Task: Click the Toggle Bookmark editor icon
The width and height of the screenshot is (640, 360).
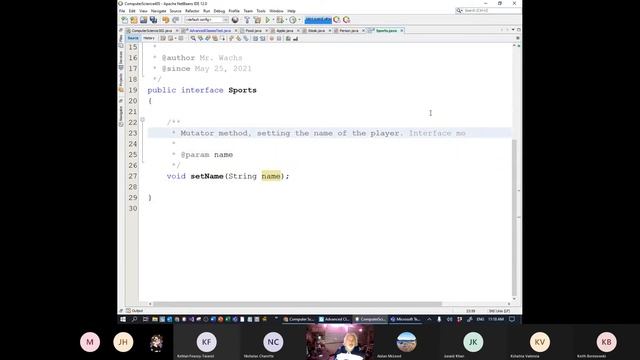Action: [246, 38]
